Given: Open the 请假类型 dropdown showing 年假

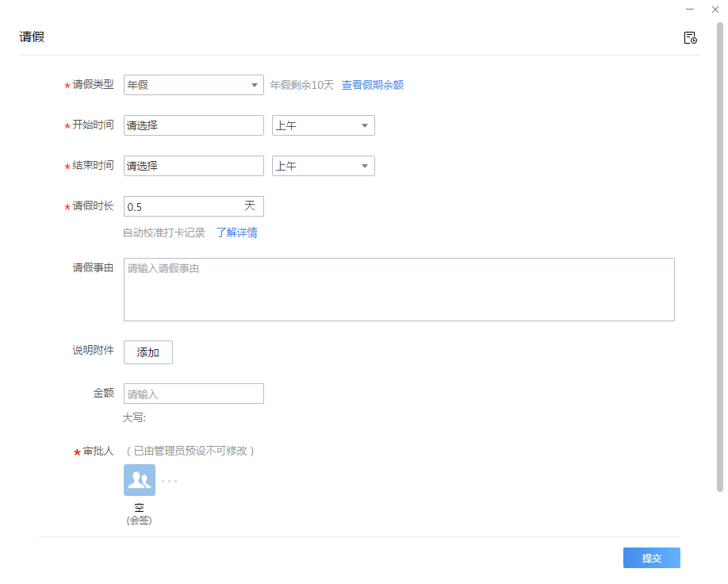Looking at the screenshot, I should [193, 85].
